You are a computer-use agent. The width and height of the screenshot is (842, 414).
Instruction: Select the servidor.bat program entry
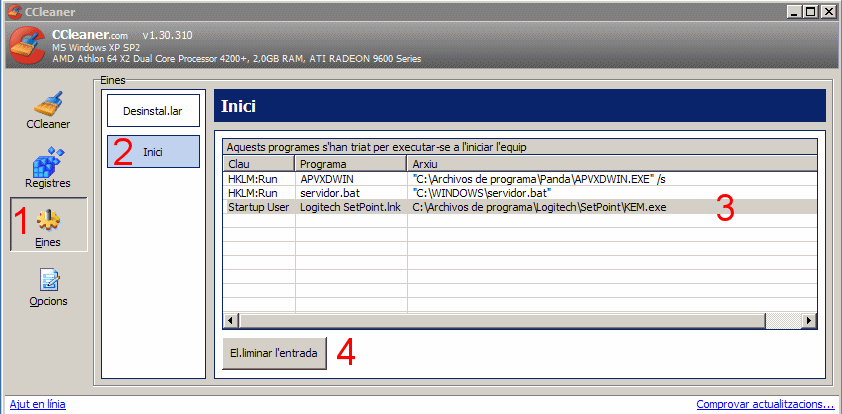point(329,193)
